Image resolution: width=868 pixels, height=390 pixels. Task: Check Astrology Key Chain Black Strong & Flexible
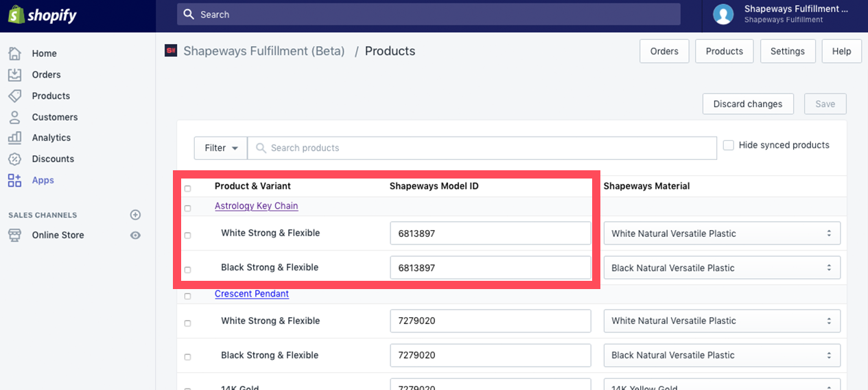click(187, 270)
